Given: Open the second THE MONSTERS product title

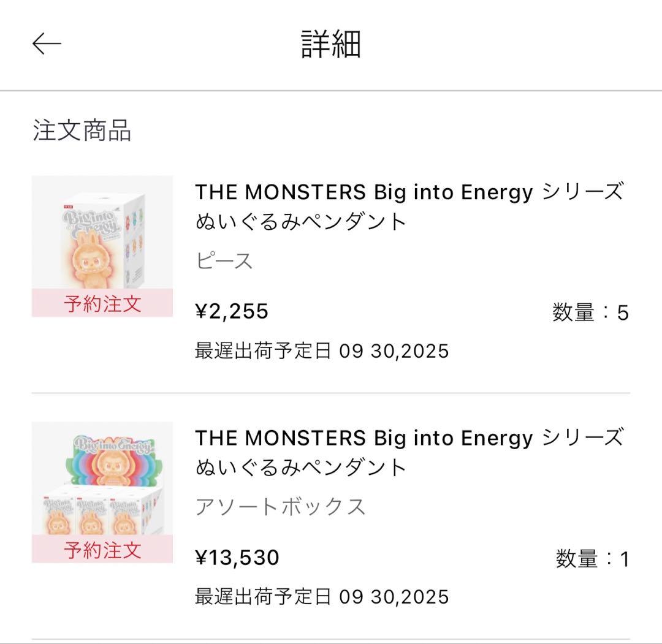Looking at the screenshot, I should point(405,452).
